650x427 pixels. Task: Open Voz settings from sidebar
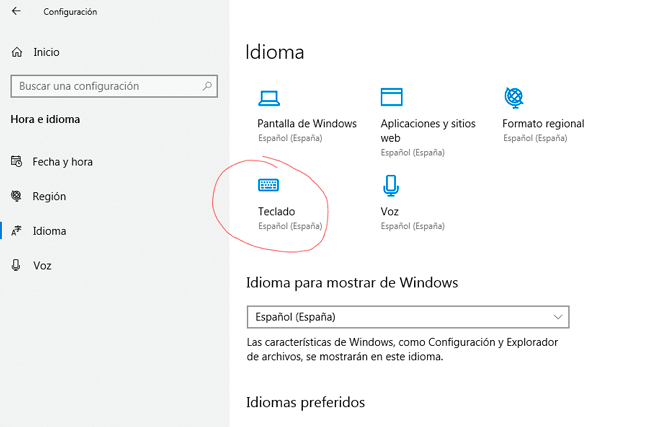[x=42, y=266]
